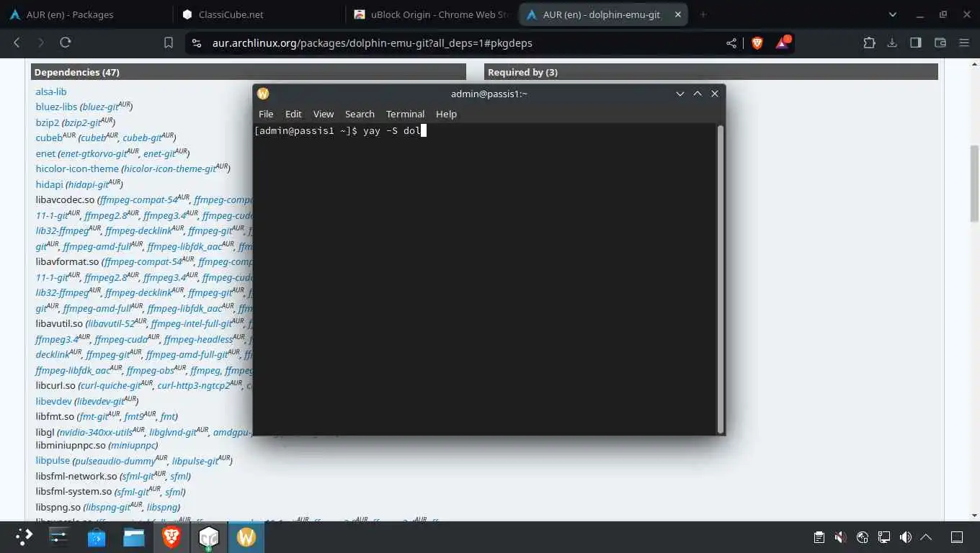This screenshot has height=553, width=980.
Task: Open Brave Rewards triangle icon
Action: point(783,42)
